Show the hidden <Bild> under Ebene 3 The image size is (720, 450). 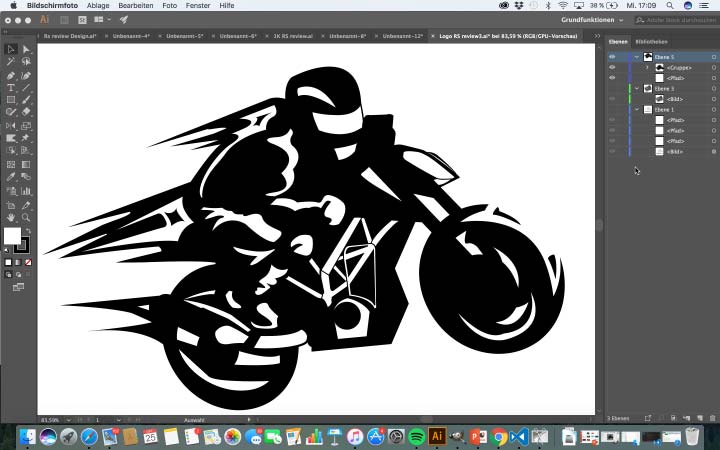pos(612,99)
